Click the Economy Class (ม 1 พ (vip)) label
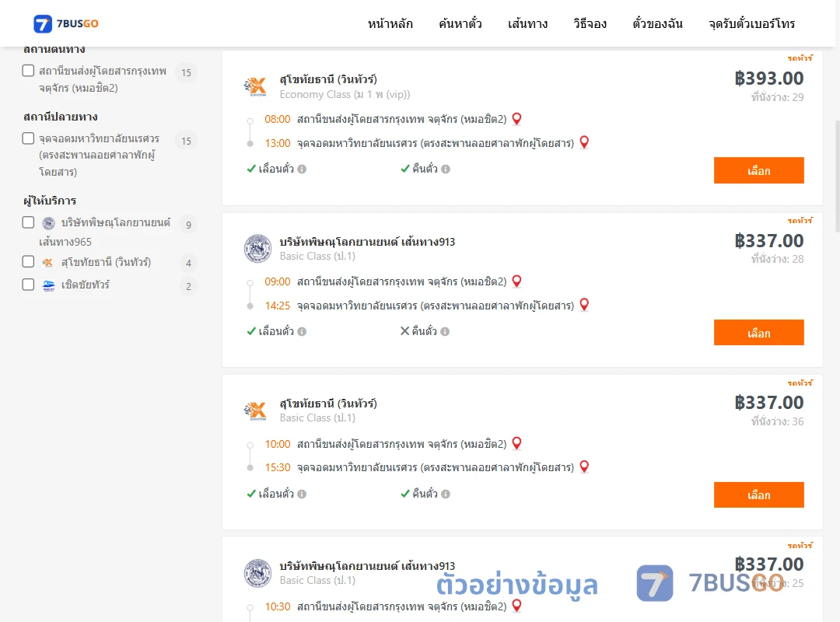Image resolution: width=840 pixels, height=622 pixels. click(345, 94)
